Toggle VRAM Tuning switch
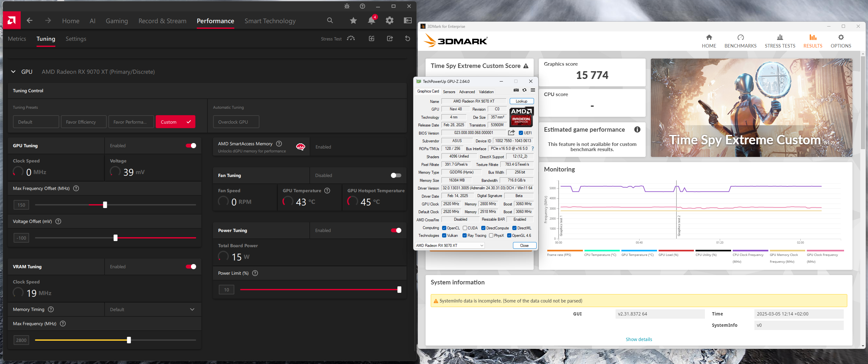The height and width of the screenshot is (364, 868). pyautogui.click(x=191, y=266)
